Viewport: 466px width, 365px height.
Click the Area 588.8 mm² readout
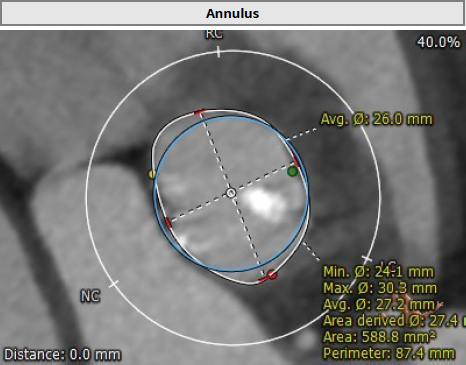[379, 337]
